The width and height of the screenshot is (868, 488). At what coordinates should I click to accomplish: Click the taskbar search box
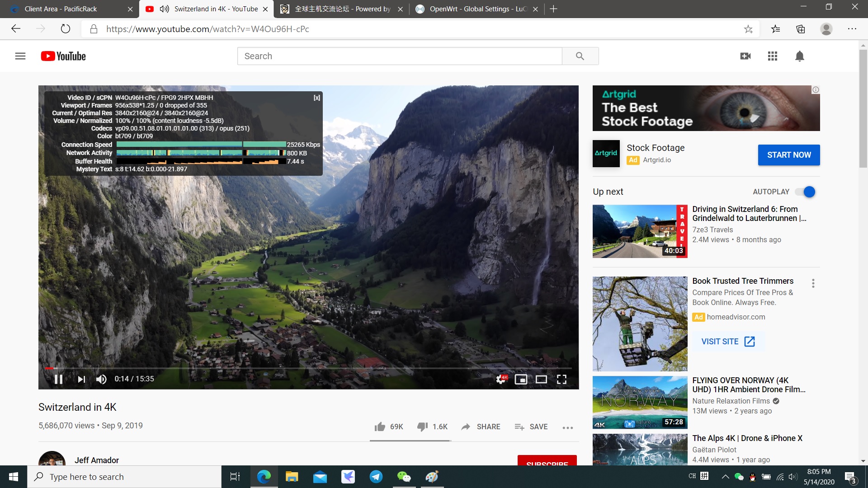pyautogui.click(x=125, y=477)
